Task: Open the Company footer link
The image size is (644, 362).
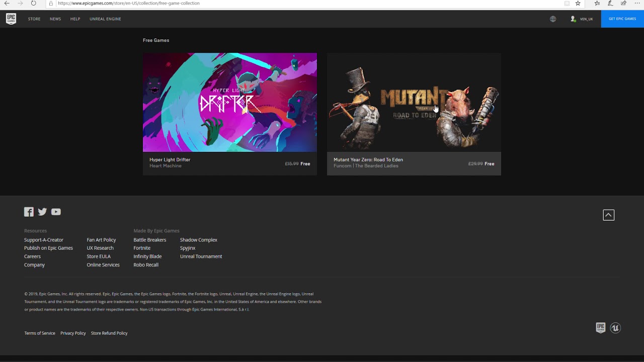Action: click(34, 264)
